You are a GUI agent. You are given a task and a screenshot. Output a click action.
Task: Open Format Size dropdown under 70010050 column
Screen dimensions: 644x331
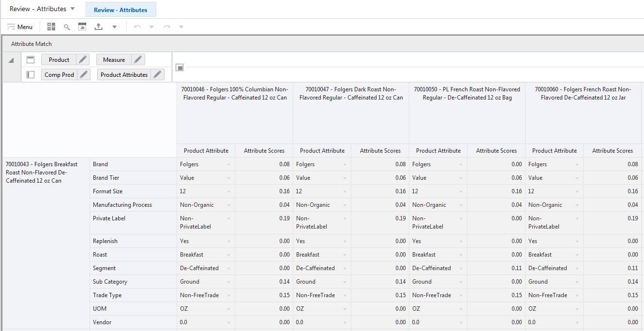(x=461, y=192)
